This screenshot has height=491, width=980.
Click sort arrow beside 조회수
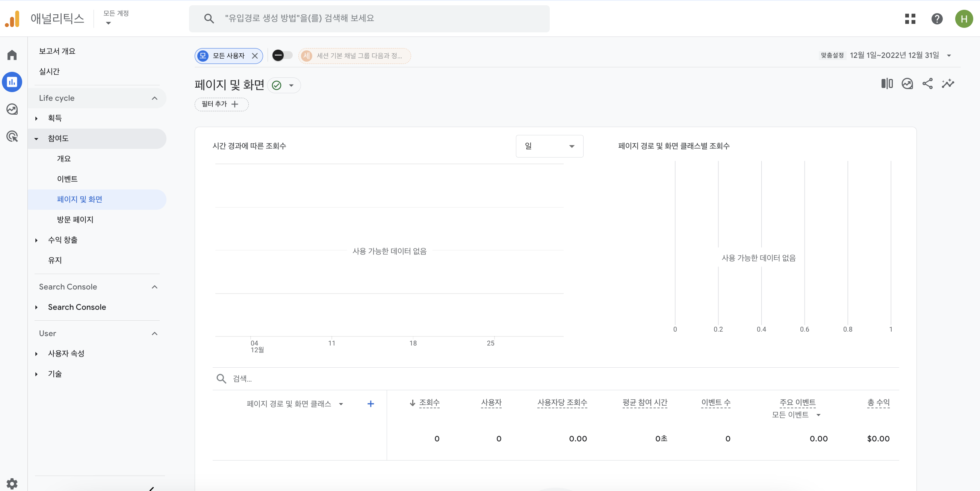pos(412,403)
